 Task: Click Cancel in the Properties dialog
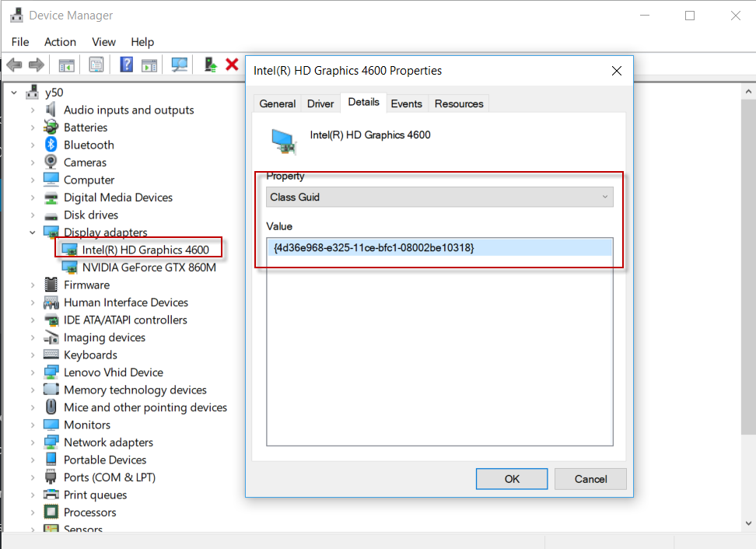tap(590, 479)
